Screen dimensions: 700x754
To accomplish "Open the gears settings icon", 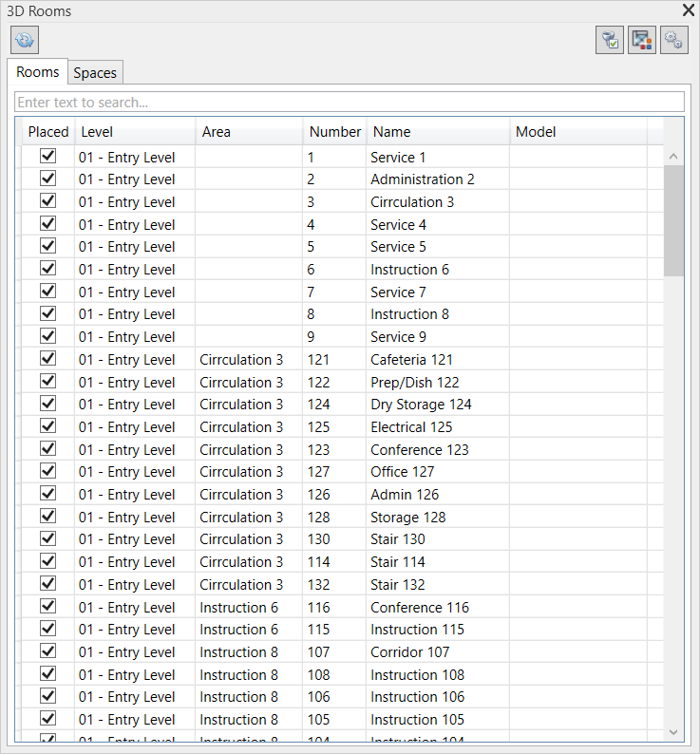I will pyautogui.click(x=674, y=40).
